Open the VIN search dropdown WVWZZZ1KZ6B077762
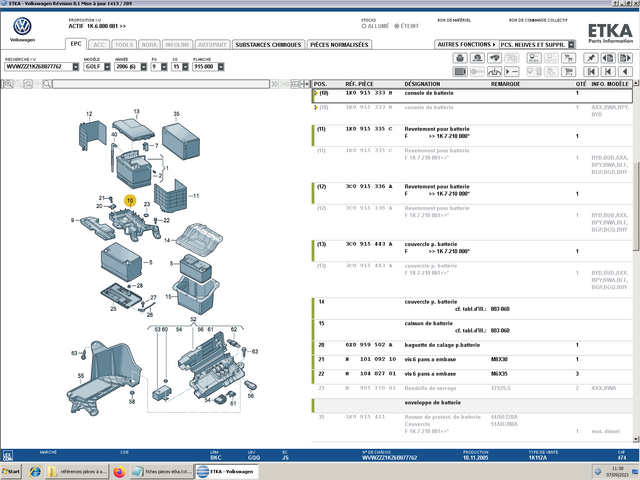 tap(76, 67)
